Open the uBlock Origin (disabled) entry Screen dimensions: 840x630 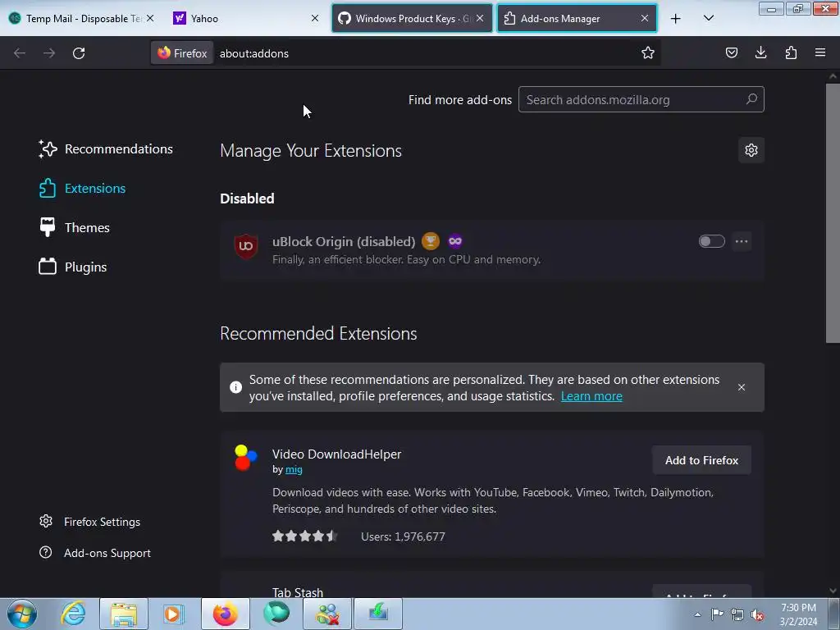pos(492,250)
